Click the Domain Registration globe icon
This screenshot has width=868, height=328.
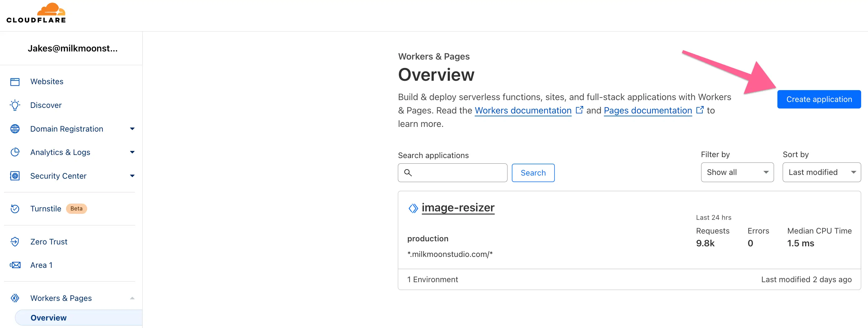(15, 128)
